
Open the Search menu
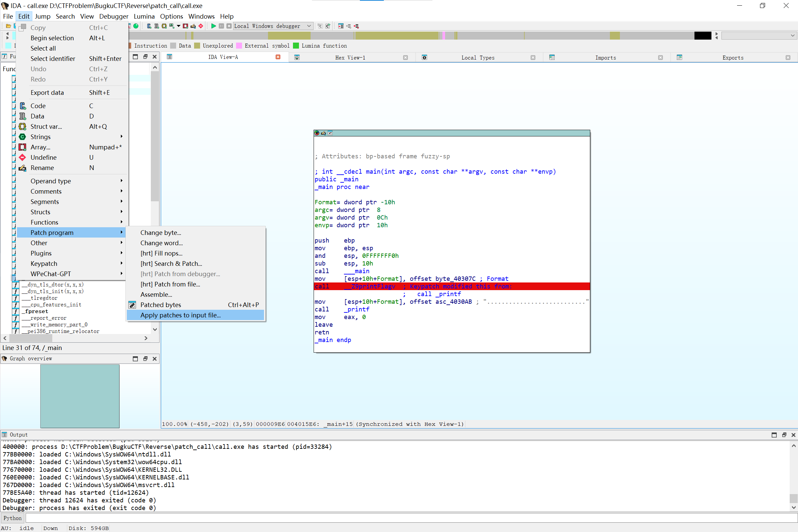[65, 16]
